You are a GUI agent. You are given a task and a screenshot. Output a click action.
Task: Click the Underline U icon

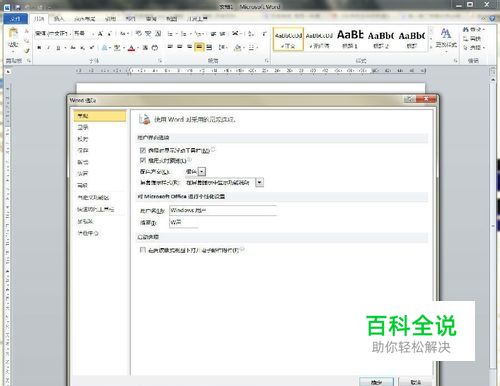(x=58, y=48)
